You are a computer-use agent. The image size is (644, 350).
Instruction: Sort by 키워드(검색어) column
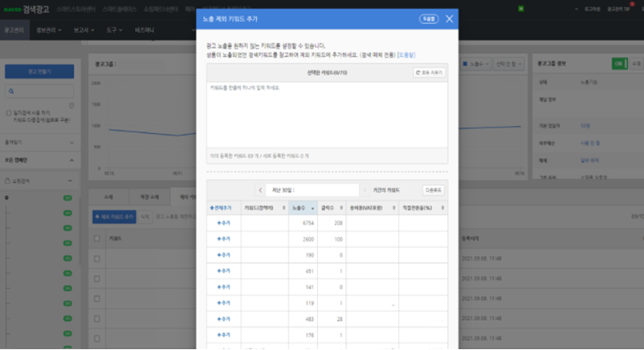[x=264, y=208]
